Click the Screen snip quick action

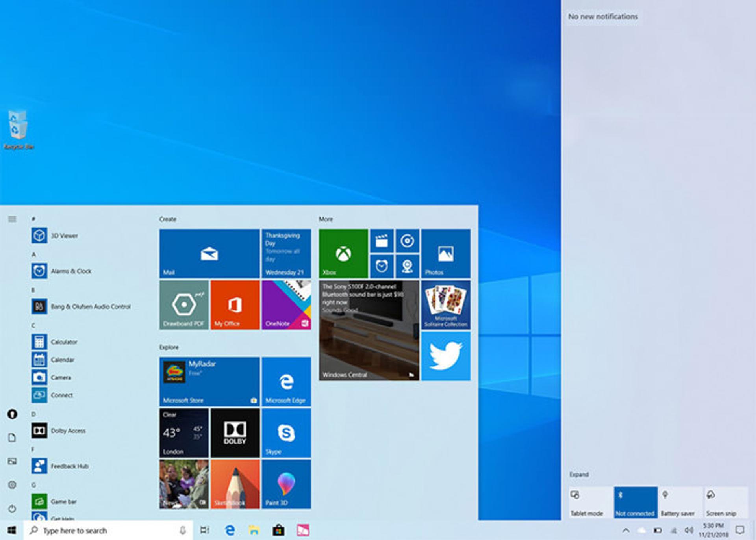pos(726,502)
